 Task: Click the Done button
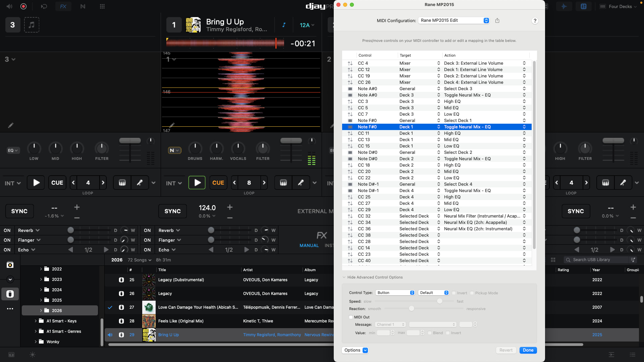pos(528,350)
